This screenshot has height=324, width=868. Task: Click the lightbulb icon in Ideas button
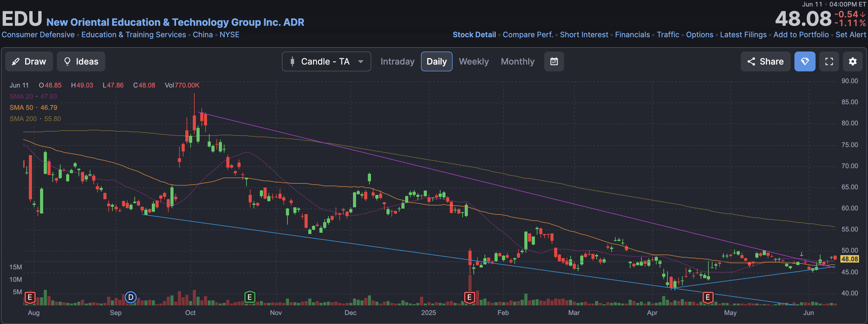[x=67, y=61]
